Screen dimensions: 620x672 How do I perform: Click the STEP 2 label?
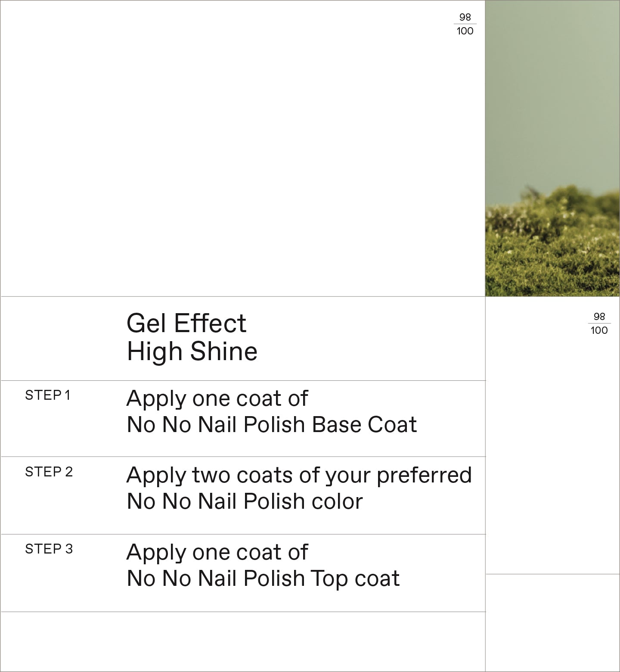coord(49,472)
